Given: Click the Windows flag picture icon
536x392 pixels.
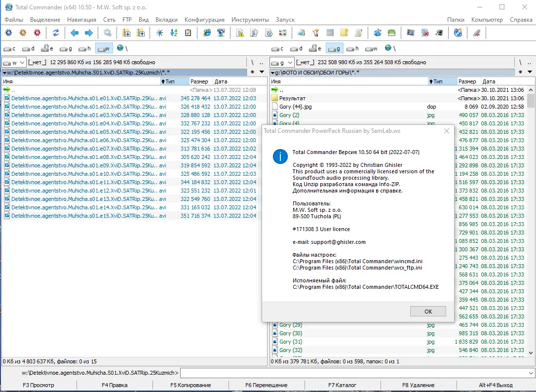Looking at the screenshot, I should [x=411, y=33].
